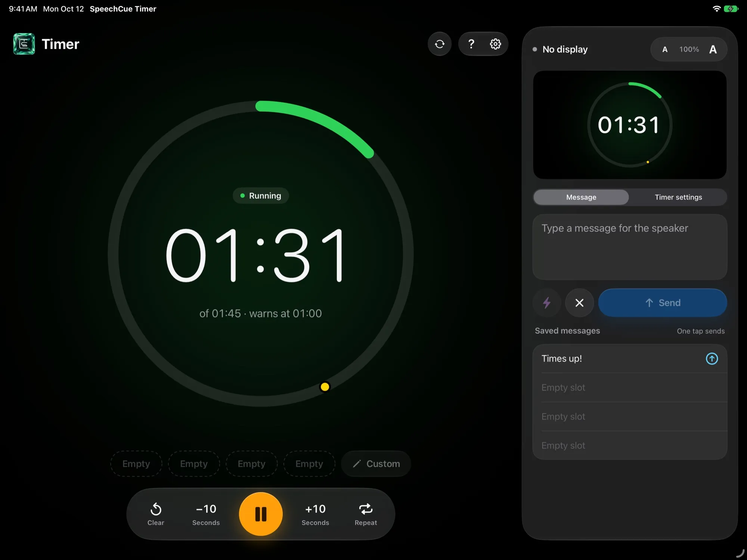The width and height of the screenshot is (747, 560).
Task: Focus the speaker message text field
Action: click(630, 247)
